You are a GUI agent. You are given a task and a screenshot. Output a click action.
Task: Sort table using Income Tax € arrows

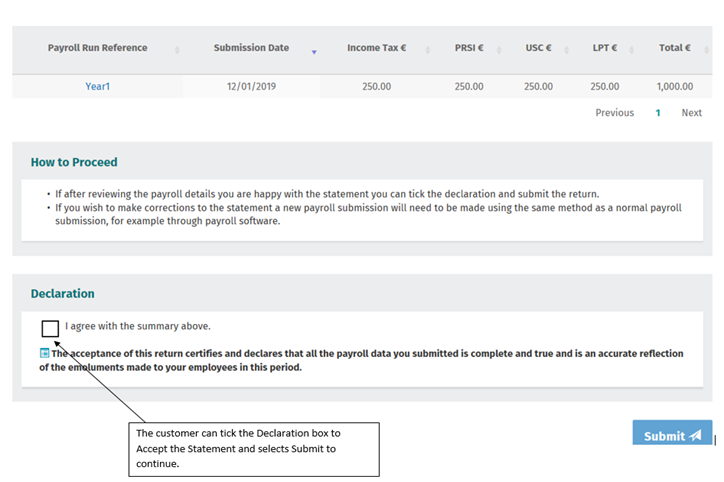pos(427,50)
